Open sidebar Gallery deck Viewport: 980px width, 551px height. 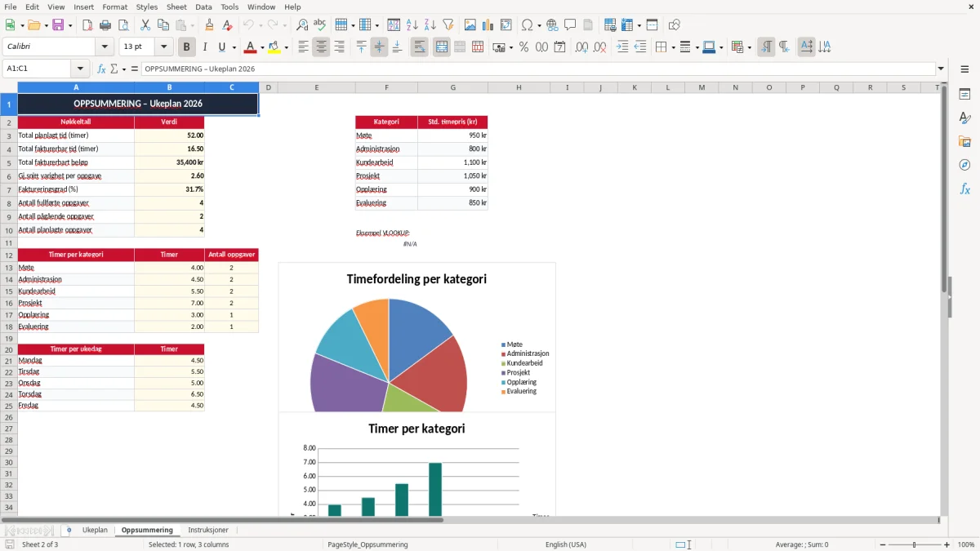(x=964, y=142)
